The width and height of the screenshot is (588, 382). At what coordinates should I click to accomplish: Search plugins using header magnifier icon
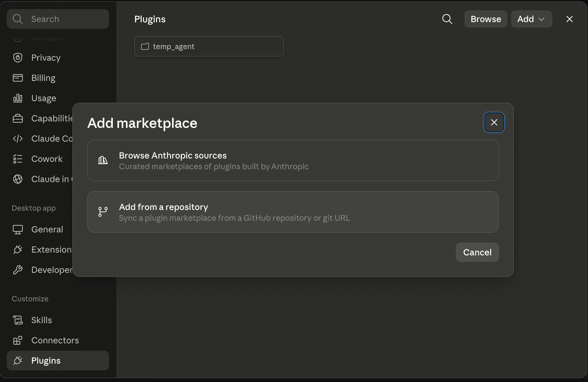447,19
